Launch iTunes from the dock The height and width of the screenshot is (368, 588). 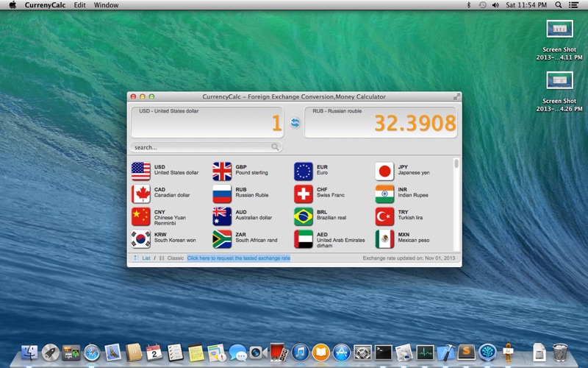pos(300,353)
